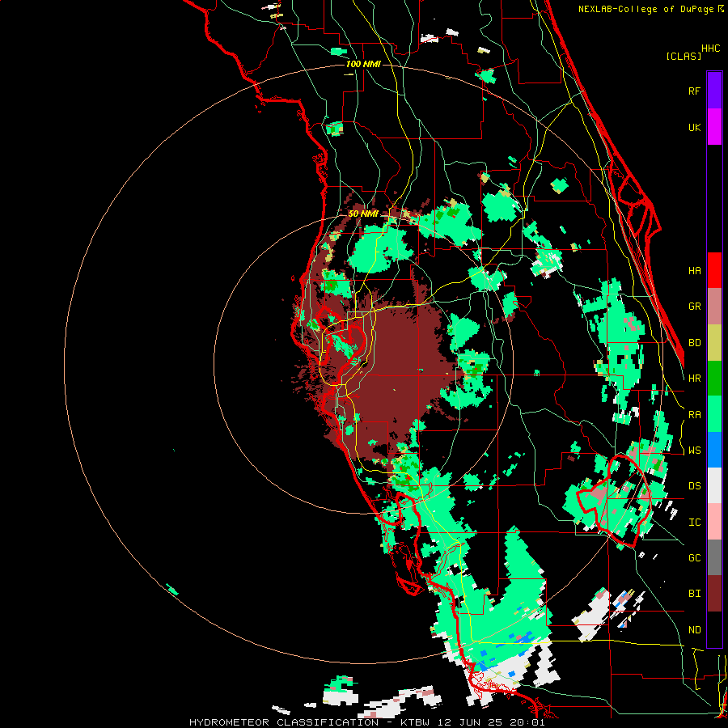Click the [CLAS] units label

684,56
